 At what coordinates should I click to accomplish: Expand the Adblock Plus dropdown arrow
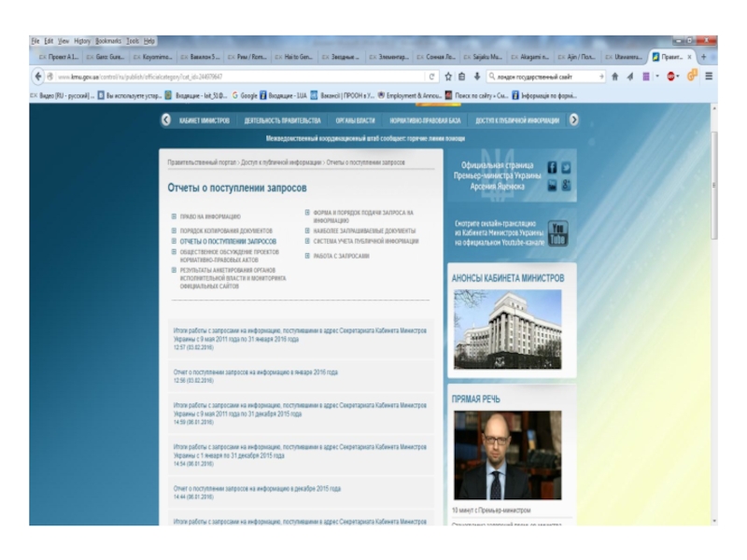pyautogui.click(x=678, y=77)
